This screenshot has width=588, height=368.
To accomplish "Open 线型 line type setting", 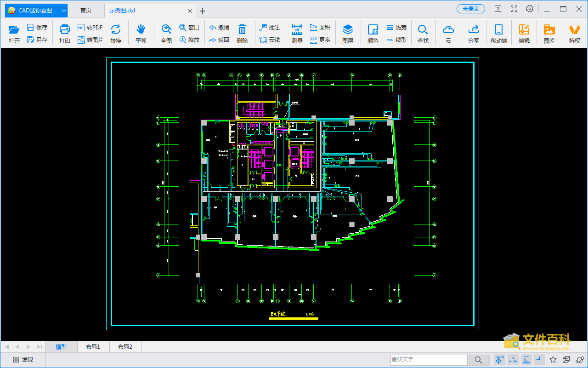I will click(x=396, y=40).
